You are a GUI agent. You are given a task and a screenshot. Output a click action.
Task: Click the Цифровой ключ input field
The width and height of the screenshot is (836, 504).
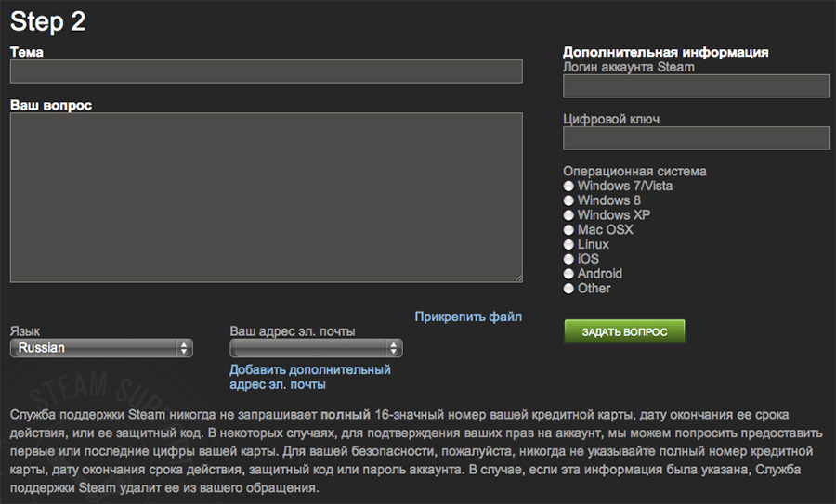pyautogui.click(x=697, y=138)
